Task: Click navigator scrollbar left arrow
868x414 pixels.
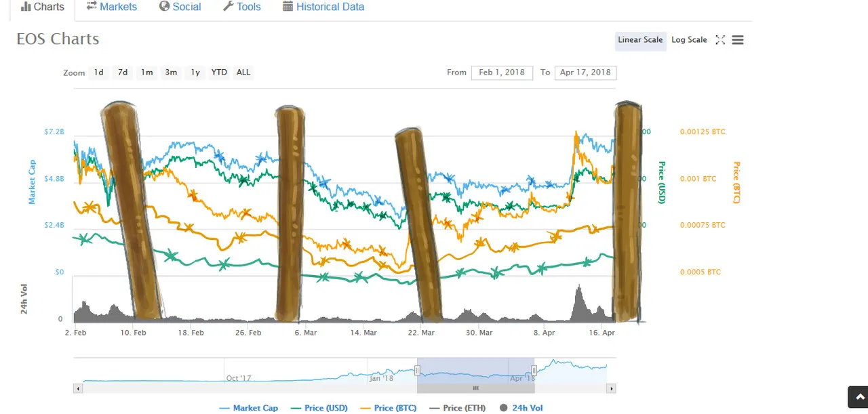Action: point(78,388)
